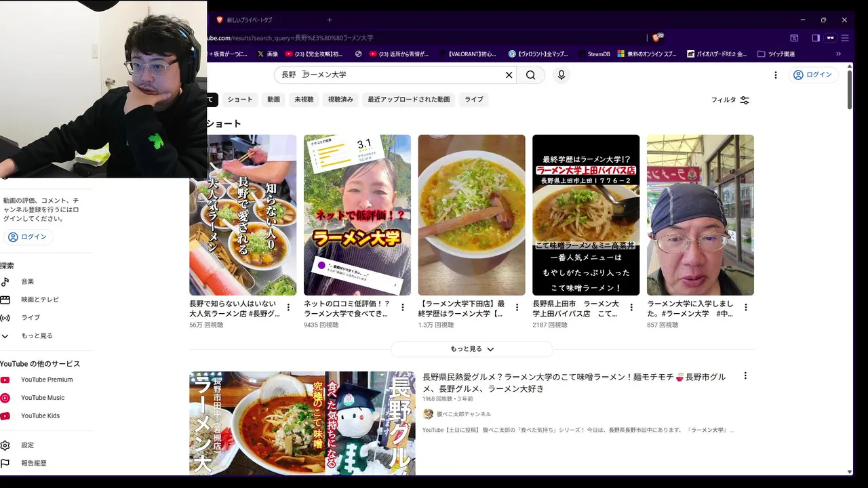The image size is (868, 488).
Task: Play the 長野県民熱愛グルメ video thumbnail
Action: tap(302, 423)
